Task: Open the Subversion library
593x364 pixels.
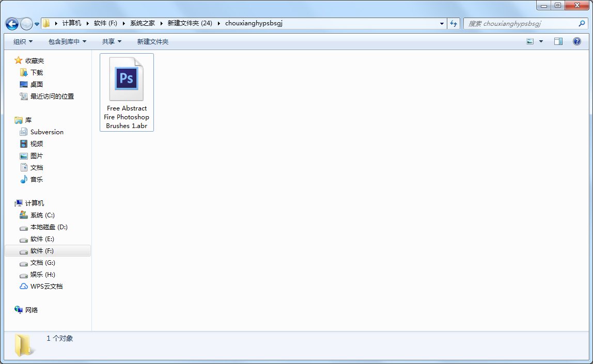Action: click(x=47, y=132)
